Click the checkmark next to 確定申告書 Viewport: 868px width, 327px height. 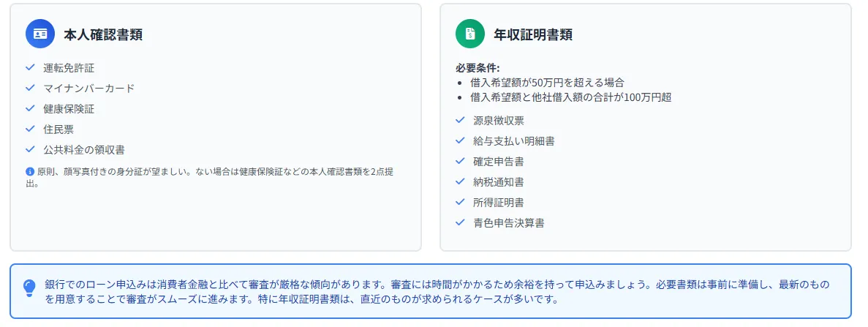click(x=459, y=161)
